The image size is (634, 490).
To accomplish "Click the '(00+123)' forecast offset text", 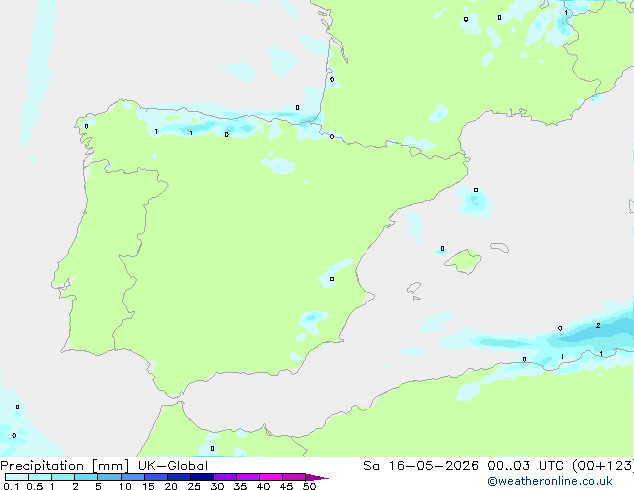I will [x=603, y=466].
